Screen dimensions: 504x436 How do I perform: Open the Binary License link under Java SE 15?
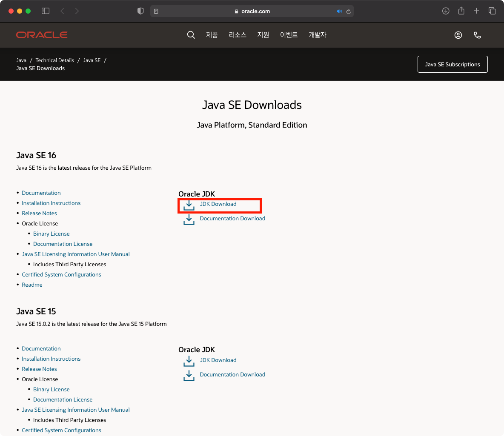click(x=51, y=389)
